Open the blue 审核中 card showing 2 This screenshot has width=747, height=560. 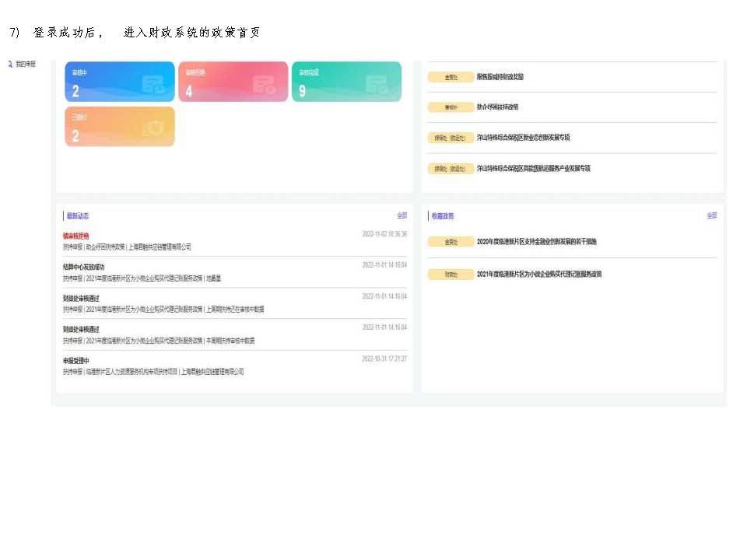click(x=119, y=82)
